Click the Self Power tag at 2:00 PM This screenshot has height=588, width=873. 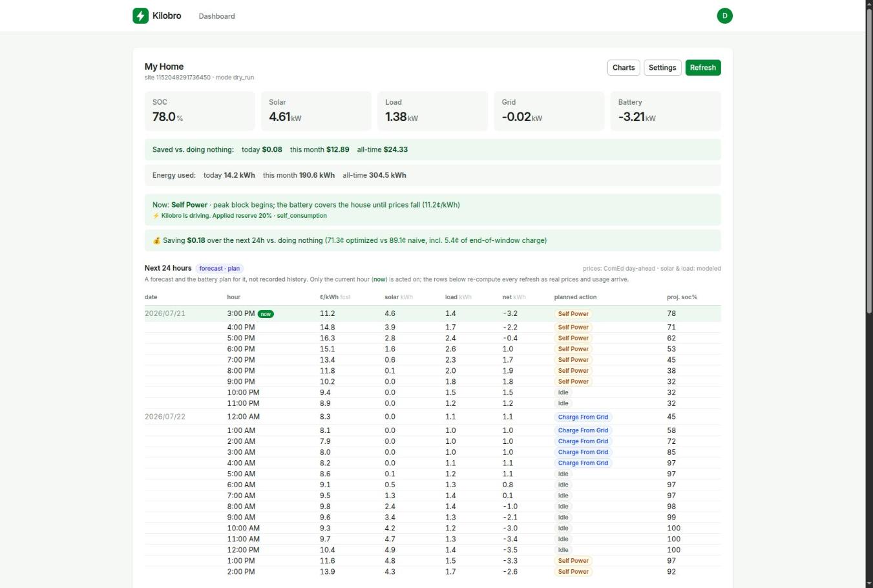pos(573,572)
